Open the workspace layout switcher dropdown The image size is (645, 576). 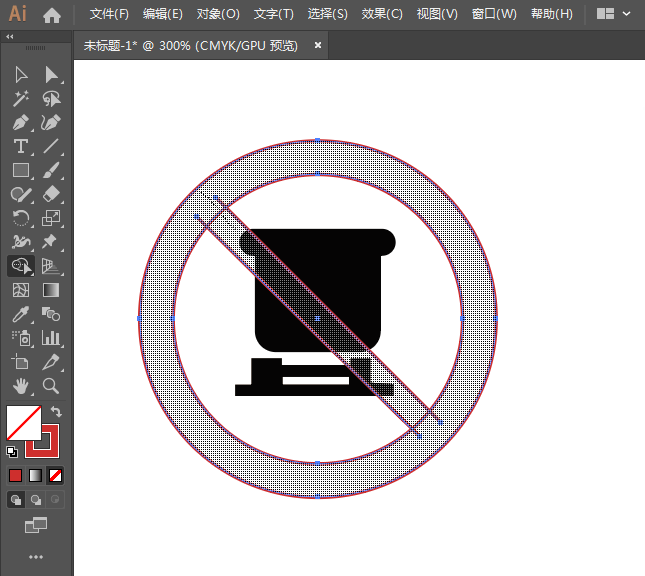[x=612, y=14]
